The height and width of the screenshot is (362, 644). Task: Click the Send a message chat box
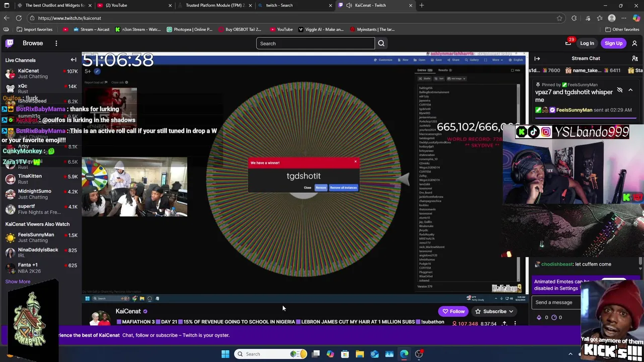tap(556, 302)
